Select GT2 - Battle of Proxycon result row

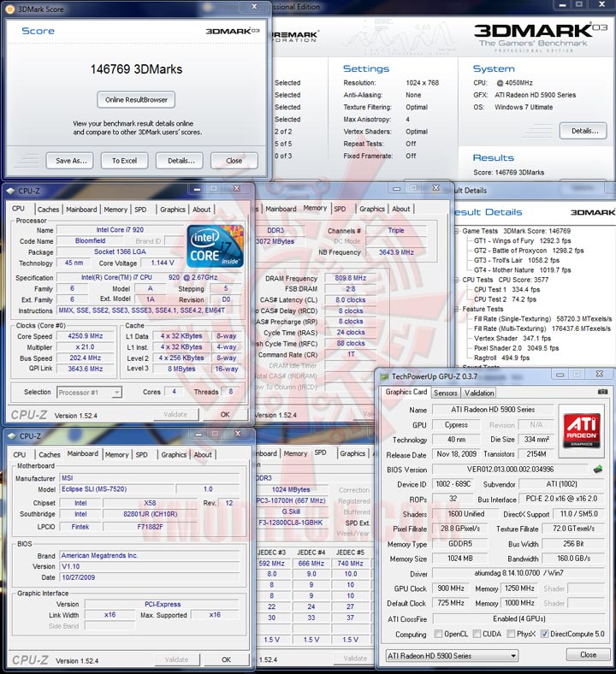pyautogui.click(x=529, y=251)
